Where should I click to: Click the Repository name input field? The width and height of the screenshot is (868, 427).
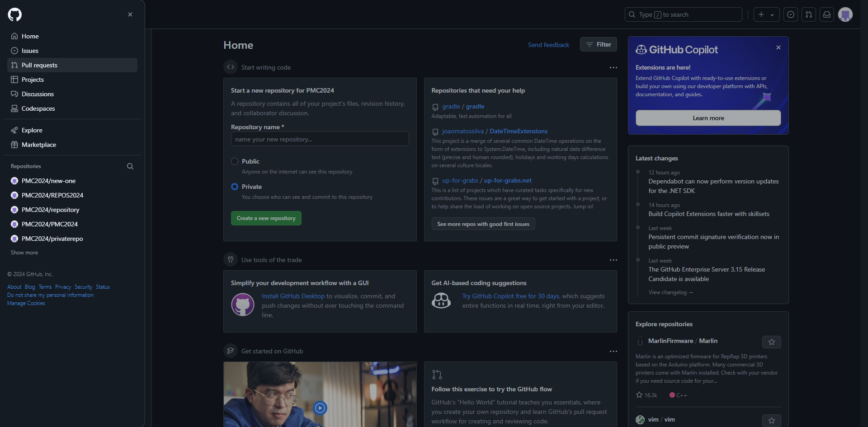[320, 139]
